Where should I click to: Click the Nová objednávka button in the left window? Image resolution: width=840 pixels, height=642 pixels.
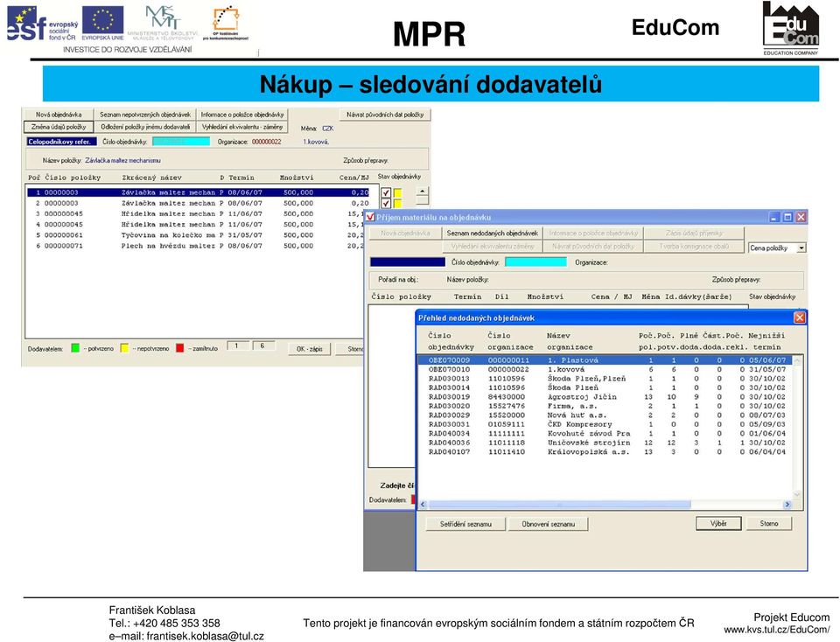59,115
